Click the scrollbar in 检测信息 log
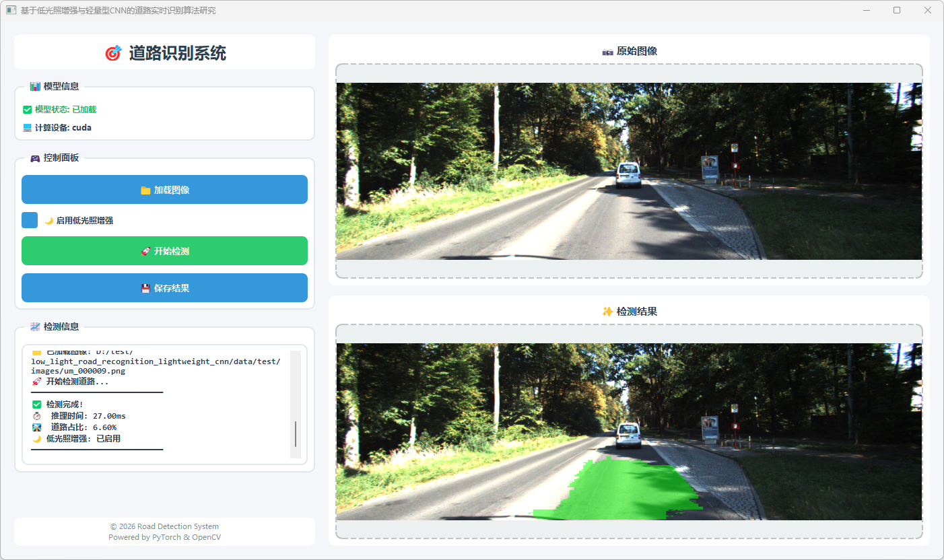Image resolution: width=944 pixels, height=560 pixels. click(296, 433)
